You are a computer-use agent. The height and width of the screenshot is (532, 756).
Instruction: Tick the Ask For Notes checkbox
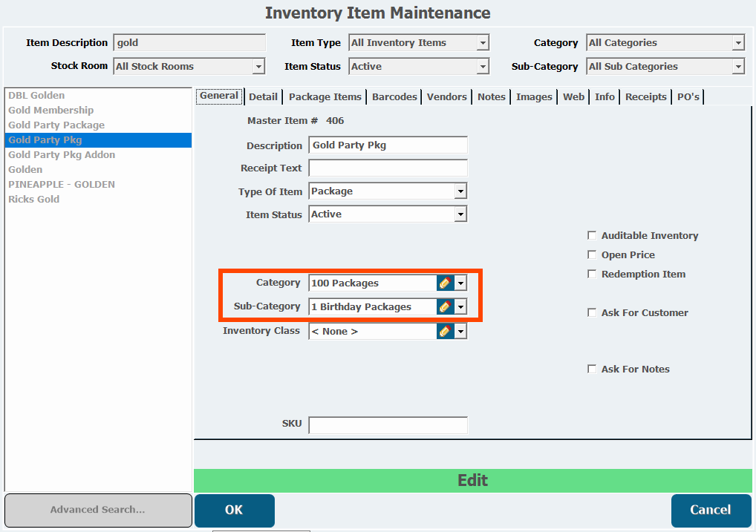tap(592, 369)
